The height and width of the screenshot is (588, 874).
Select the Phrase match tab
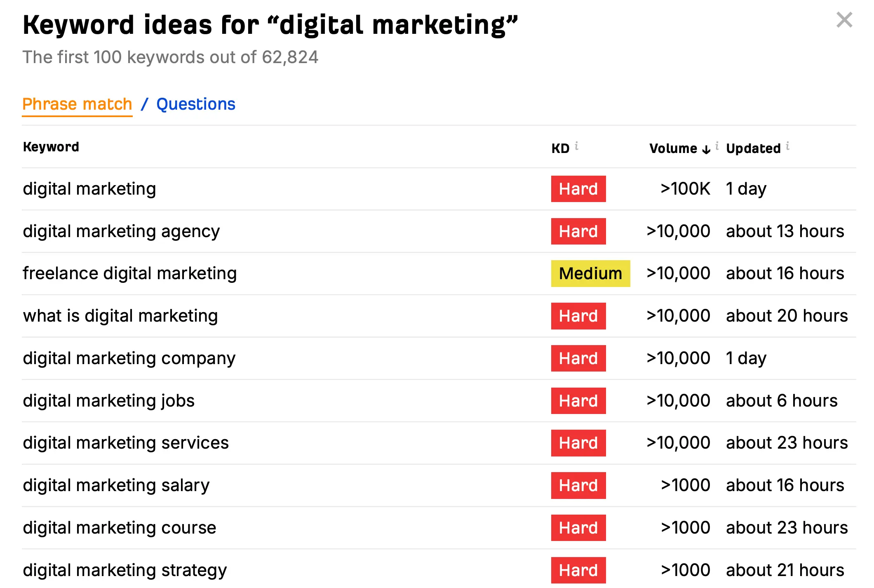(x=77, y=104)
